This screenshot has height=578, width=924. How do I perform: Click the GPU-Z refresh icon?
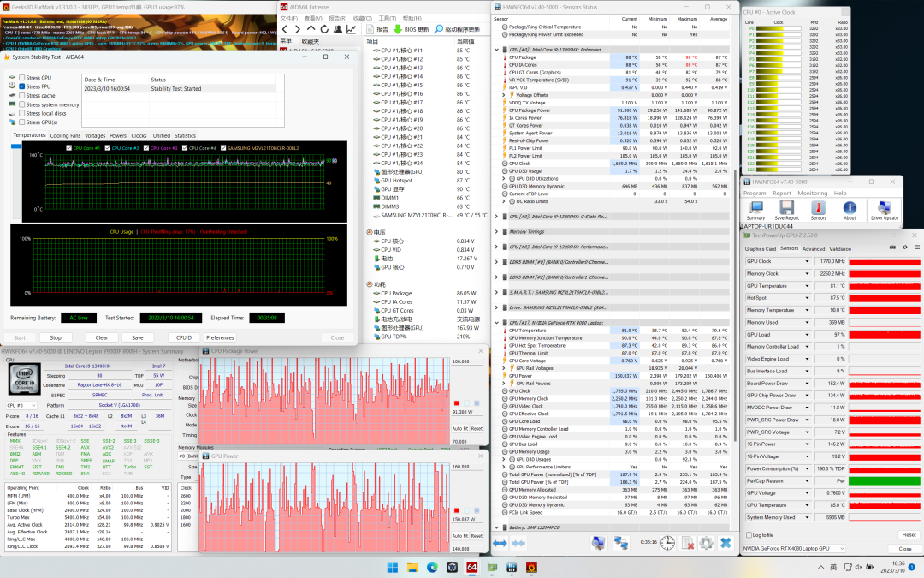(x=904, y=247)
